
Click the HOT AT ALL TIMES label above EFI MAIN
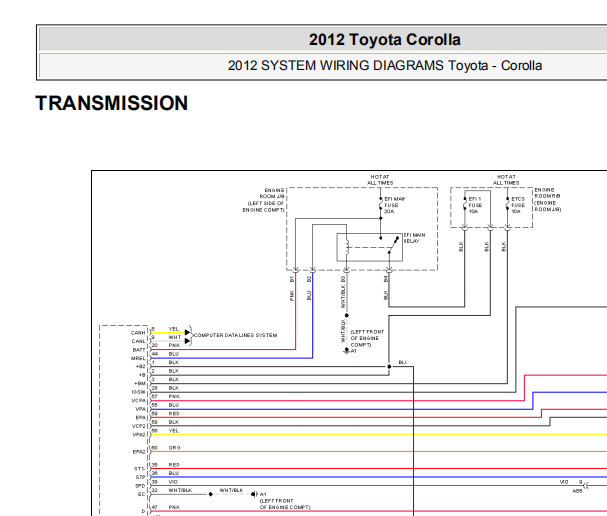(380, 180)
